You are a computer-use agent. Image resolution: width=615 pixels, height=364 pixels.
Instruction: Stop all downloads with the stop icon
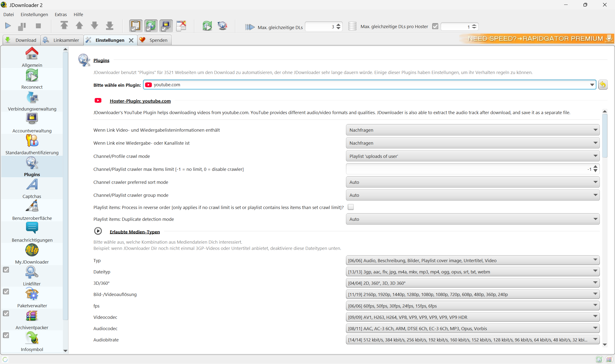38,26
